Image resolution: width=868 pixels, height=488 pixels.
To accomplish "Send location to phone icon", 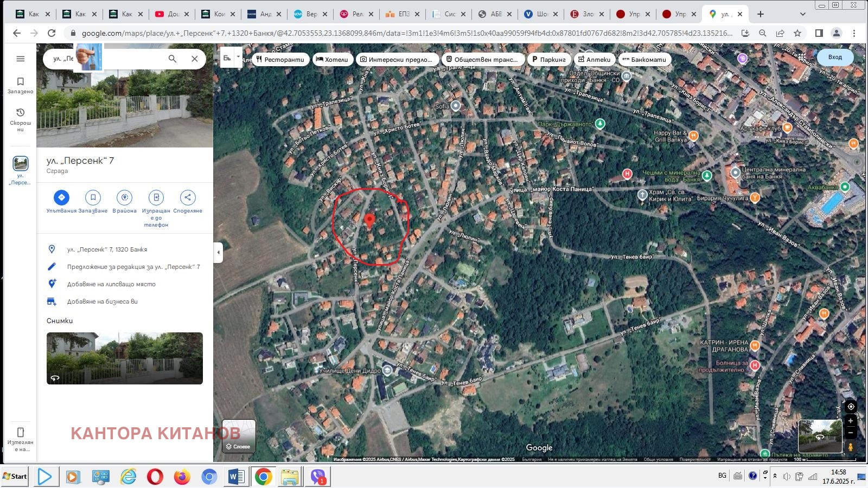I will (156, 197).
